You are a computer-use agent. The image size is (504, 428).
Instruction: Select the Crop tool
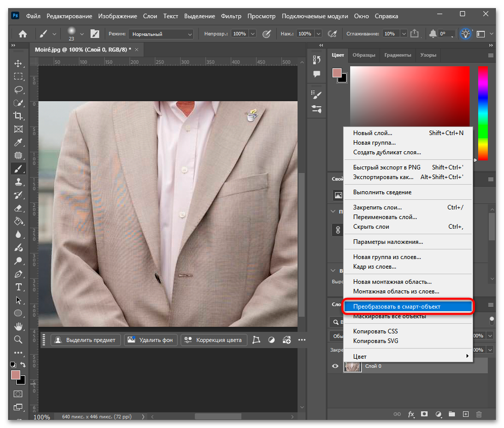18,116
